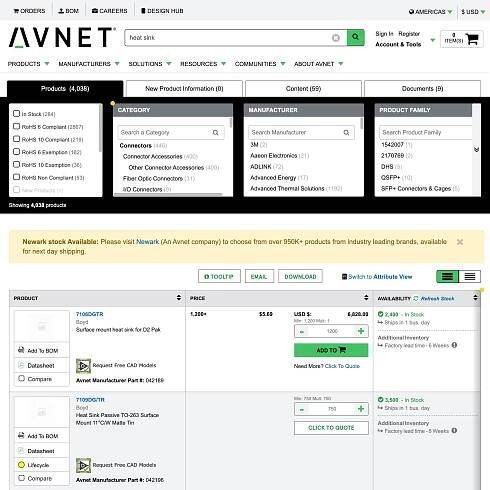Screen dimensions: 490x490
Task: Expand Account & Tools dropdown arrow
Action: pyautogui.click(x=433, y=40)
